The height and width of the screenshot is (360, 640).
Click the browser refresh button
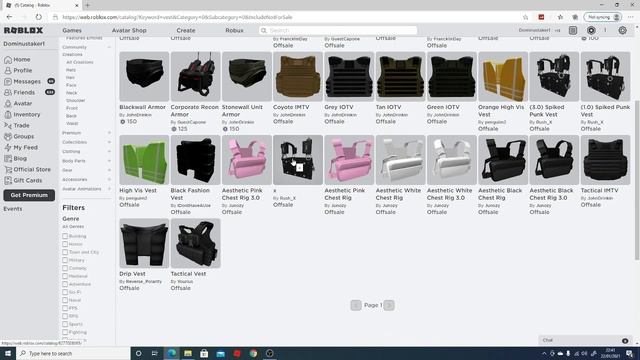point(38,17)
